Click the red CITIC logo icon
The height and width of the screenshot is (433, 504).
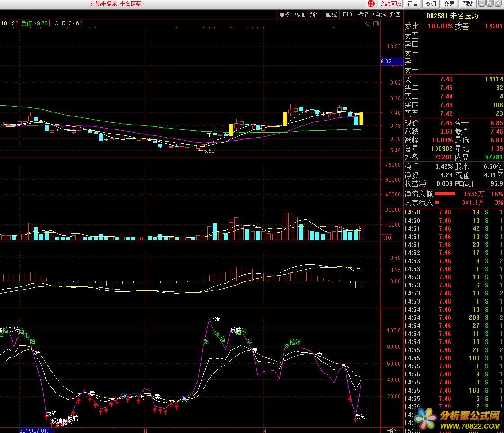[x=371, y=4]
